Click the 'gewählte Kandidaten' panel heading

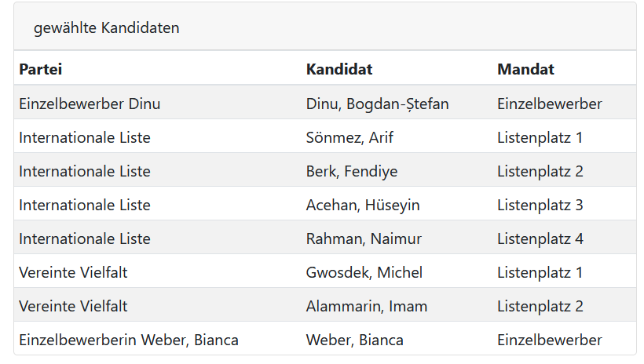coord(106,28)
